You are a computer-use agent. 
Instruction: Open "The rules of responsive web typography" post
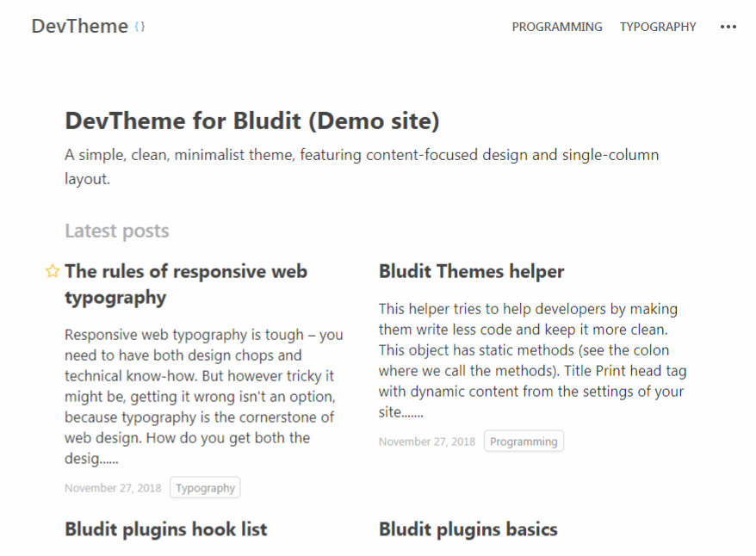pyautogui.click(x=185, y=284)
